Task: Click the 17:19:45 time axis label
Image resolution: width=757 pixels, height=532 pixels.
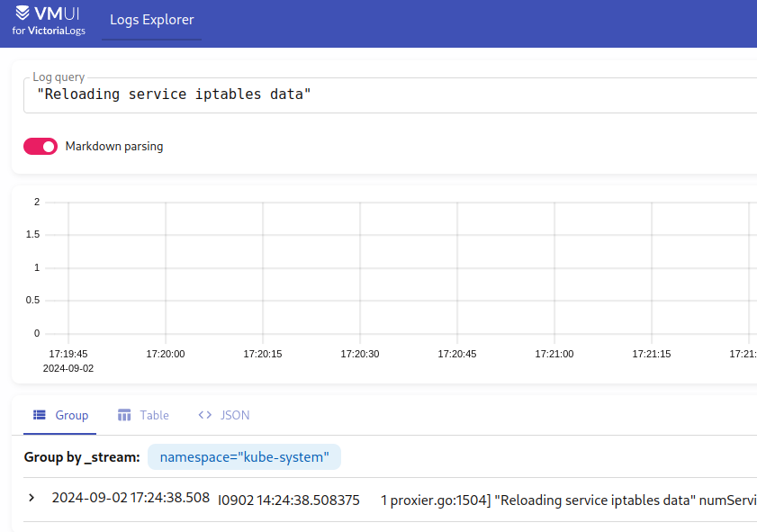Action: [68, 354]
